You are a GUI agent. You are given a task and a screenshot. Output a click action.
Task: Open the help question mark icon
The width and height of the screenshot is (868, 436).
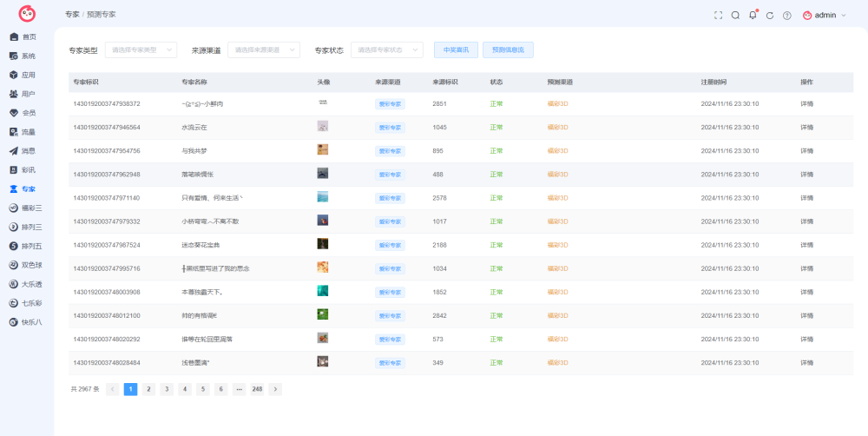pyautogui.click(x=786, y=16)
